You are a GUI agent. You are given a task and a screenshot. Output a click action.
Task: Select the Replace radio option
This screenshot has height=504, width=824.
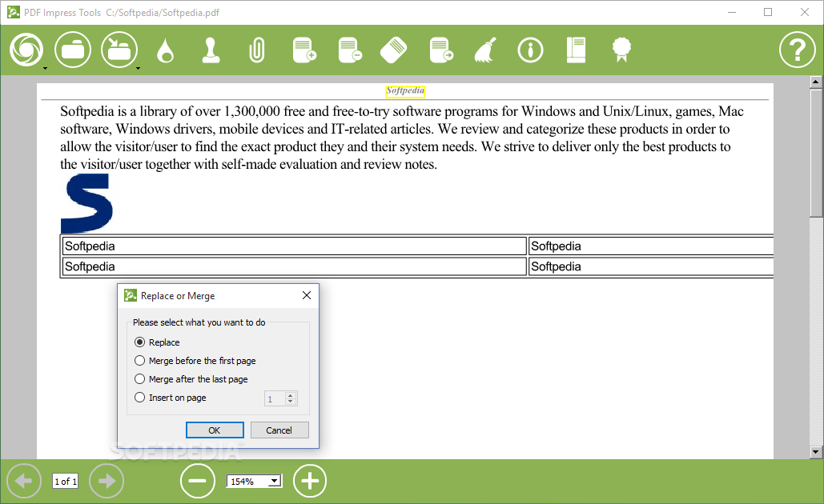pyautogui.click(x=157, y=342)
